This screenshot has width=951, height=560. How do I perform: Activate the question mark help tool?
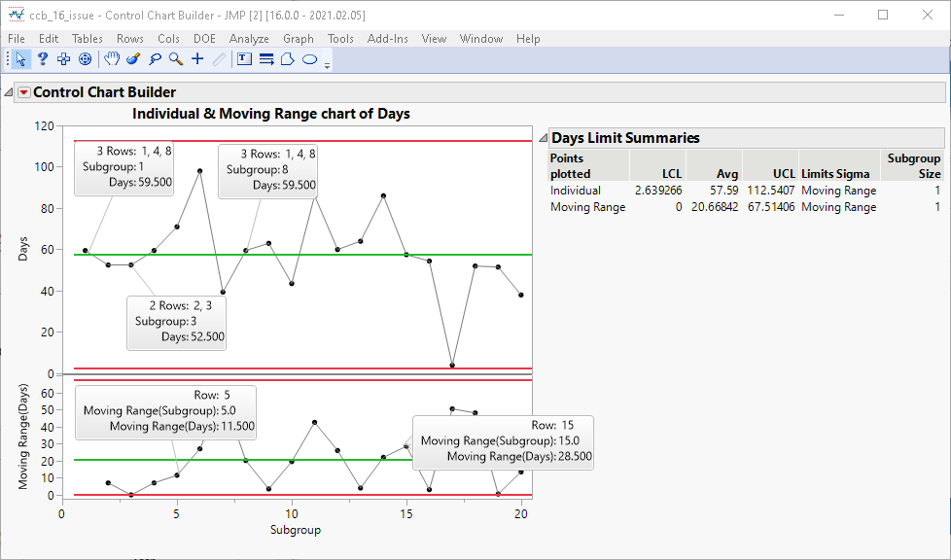pos(43,59)
